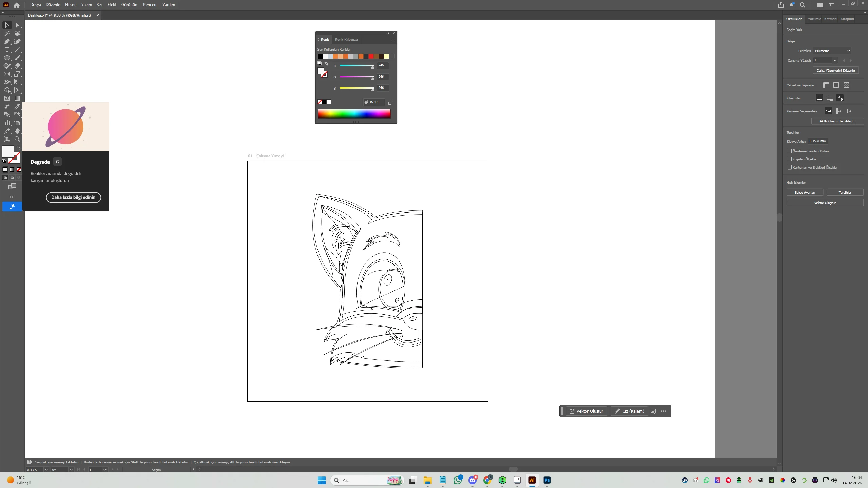The width and height of the screenshot is (868, 488).
Task: Enable Konturları ve Efektleri Ölçekle checkbox
Action: 790,167
